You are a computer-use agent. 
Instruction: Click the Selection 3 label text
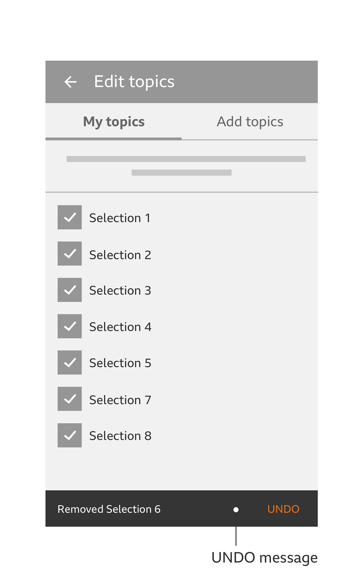pyautogui.click(x=120, y=290)
